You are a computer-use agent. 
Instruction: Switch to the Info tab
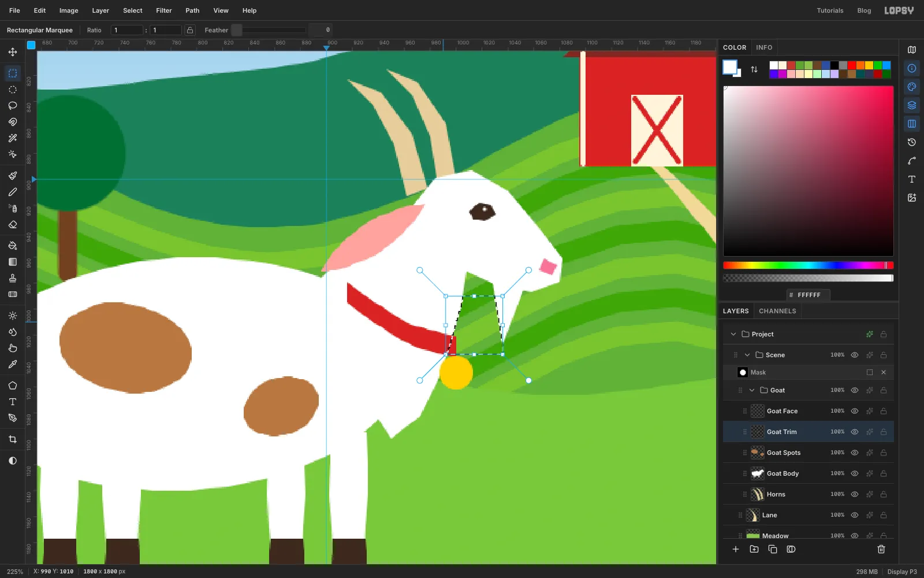click(764, 47)
